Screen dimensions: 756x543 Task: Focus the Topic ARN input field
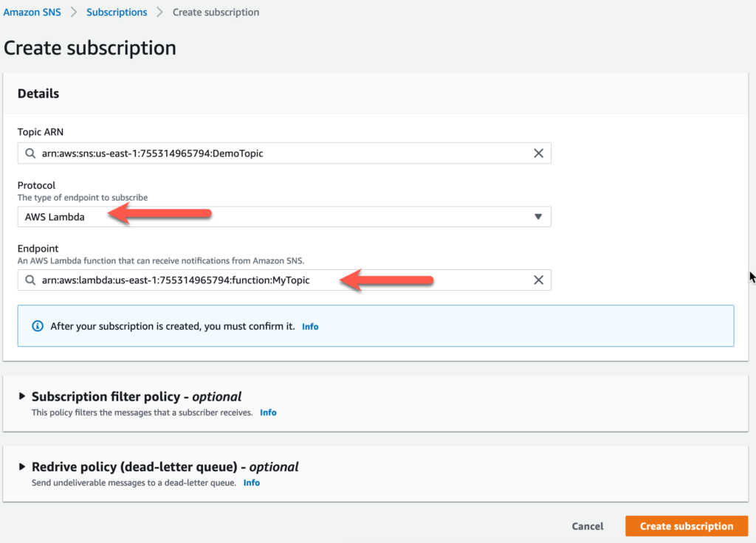(284, 153)
